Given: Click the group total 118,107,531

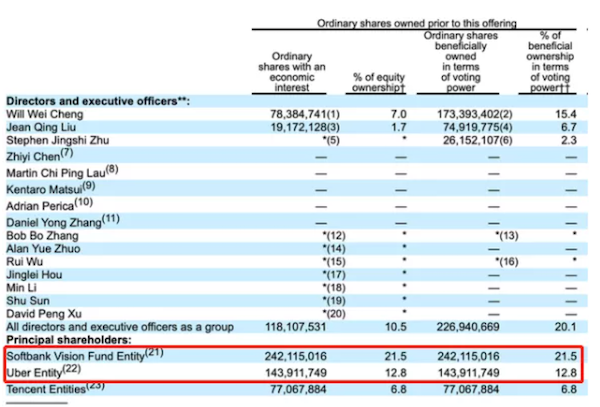Looking at the screenshot, I should pos(296,327).
